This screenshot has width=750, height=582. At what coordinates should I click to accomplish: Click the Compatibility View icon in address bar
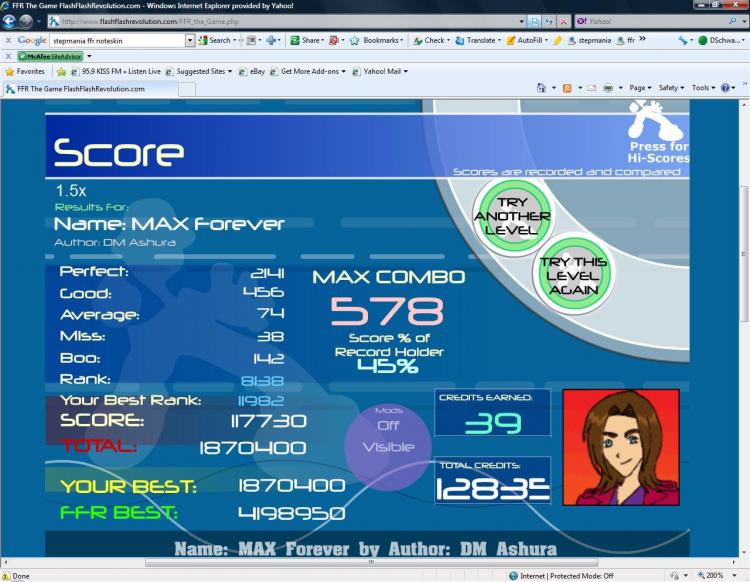coord(535,22)
